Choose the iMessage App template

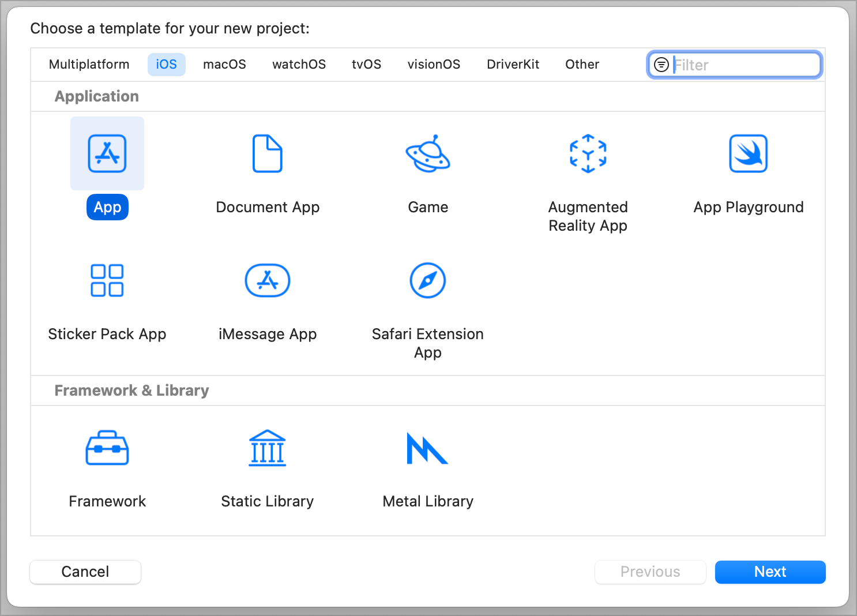[x=267, y=280]
